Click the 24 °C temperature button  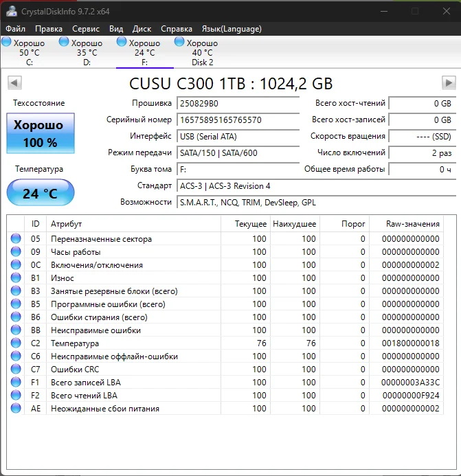click(41, 193)
